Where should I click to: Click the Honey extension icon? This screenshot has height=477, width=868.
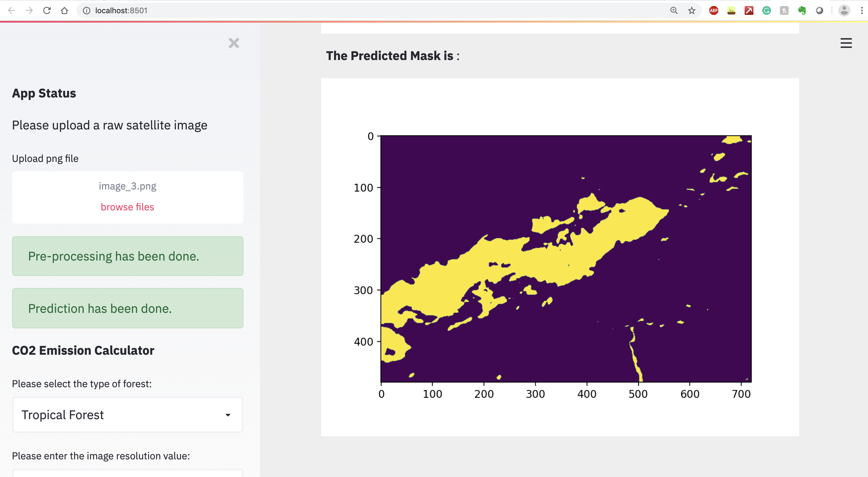tap(784, 10)
